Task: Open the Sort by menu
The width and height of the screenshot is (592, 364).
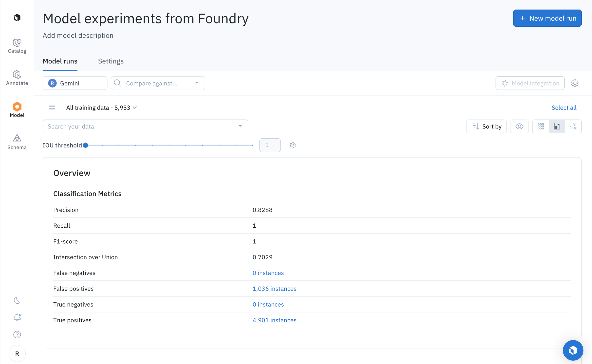Action: pyautogui.click(x=486, y=126)
